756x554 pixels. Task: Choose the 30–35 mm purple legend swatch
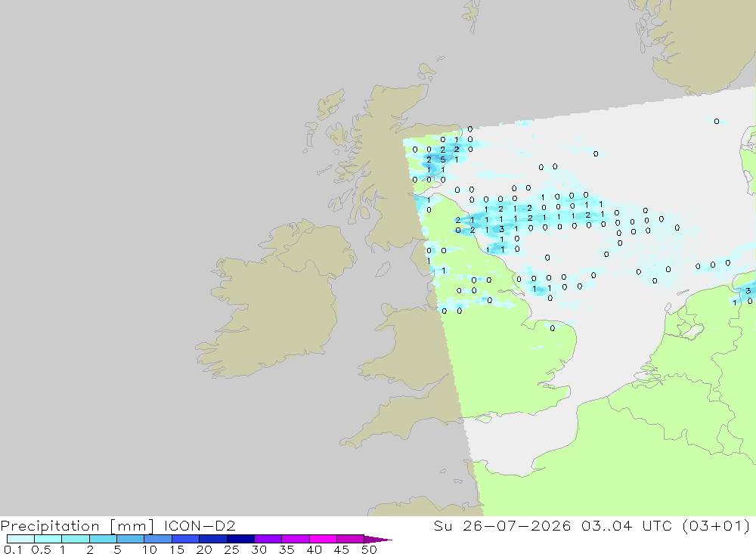(x=268, y=539)
